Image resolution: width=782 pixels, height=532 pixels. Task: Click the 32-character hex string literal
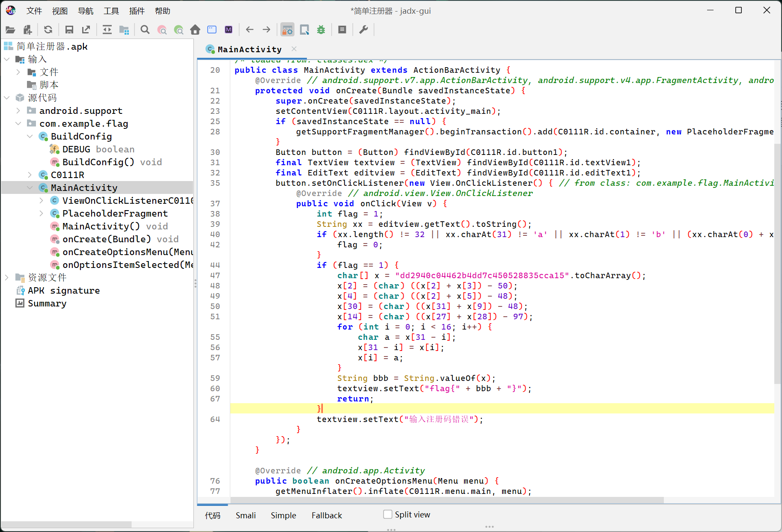(x=482, y=275)
